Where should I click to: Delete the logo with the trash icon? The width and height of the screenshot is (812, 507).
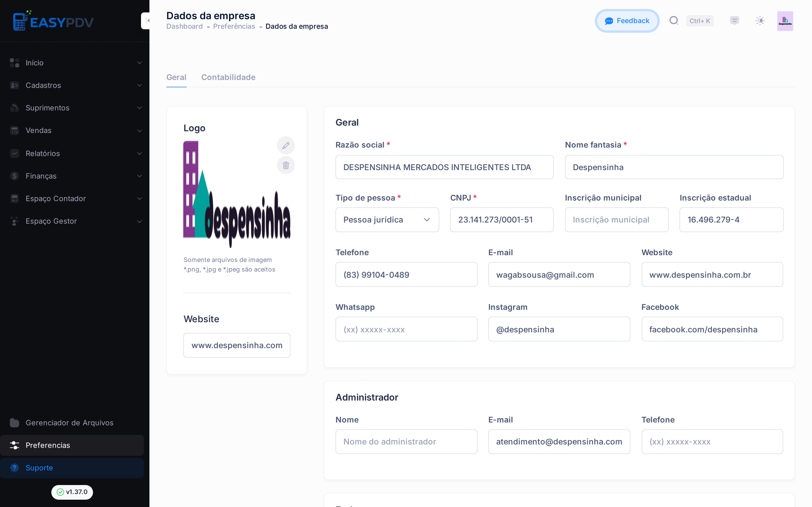tap(286, 165)
